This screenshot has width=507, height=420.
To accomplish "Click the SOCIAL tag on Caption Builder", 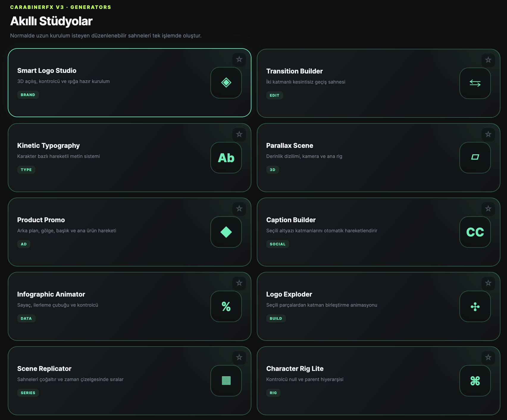I will [278, 244].
